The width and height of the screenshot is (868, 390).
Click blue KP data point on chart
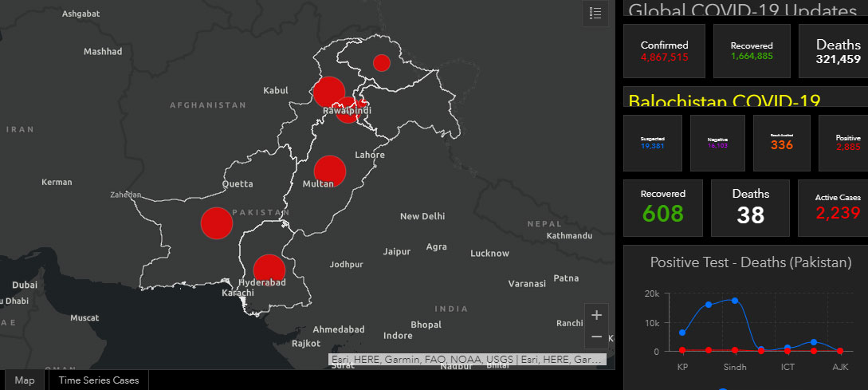point(682,333)
